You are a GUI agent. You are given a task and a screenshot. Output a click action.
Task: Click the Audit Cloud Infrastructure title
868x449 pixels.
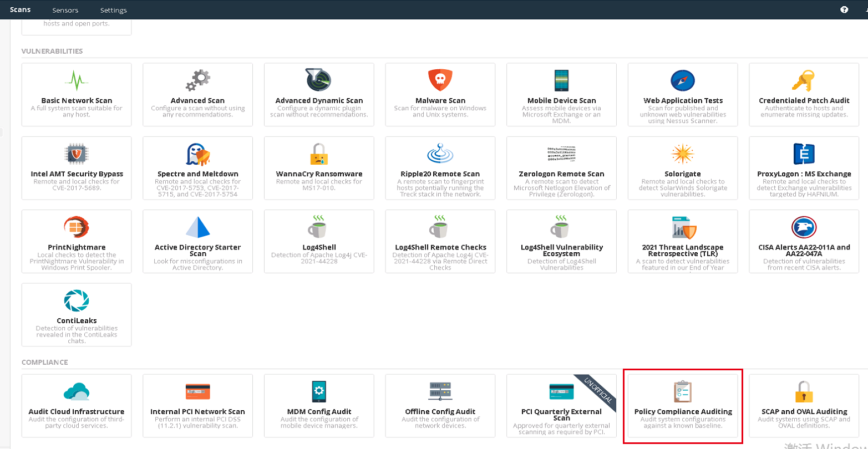click(77, 411)
